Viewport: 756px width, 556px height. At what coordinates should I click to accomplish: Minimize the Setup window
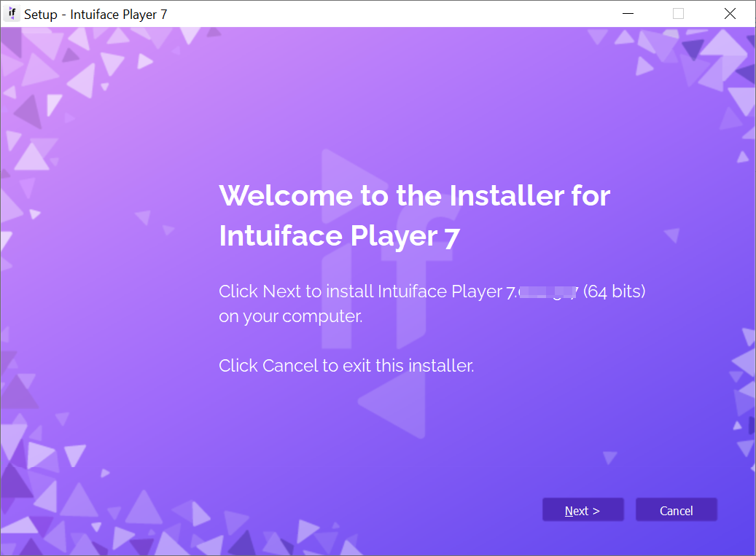click(x=628, y=14)
